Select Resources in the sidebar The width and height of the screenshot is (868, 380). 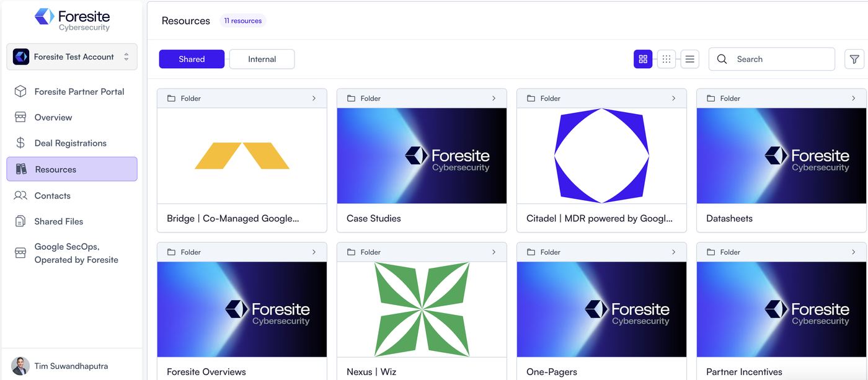pos(72,169)
